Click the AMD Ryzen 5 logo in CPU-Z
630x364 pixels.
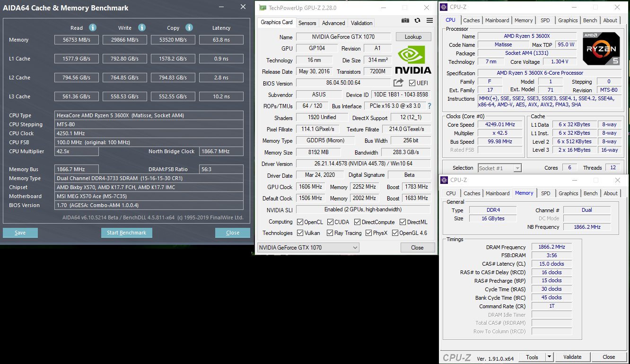click(x=601, y=49)
